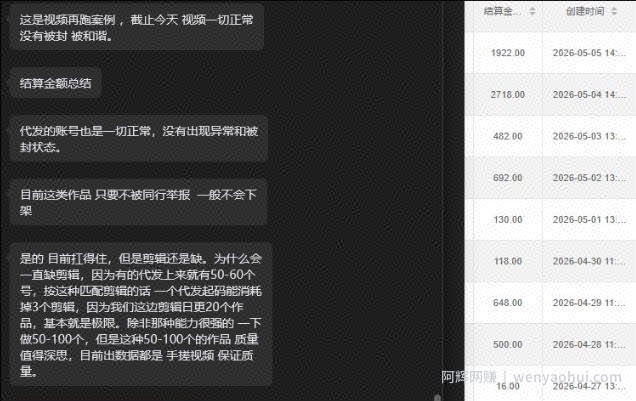Click the 2026-05-03 date cell
Viewport: 636px width, 401px height.
589,137
